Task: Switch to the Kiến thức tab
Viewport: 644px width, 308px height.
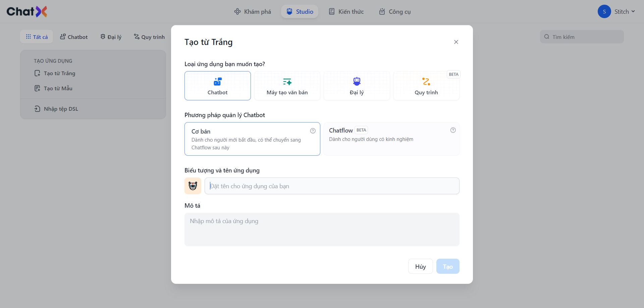Action: (346, 11)
